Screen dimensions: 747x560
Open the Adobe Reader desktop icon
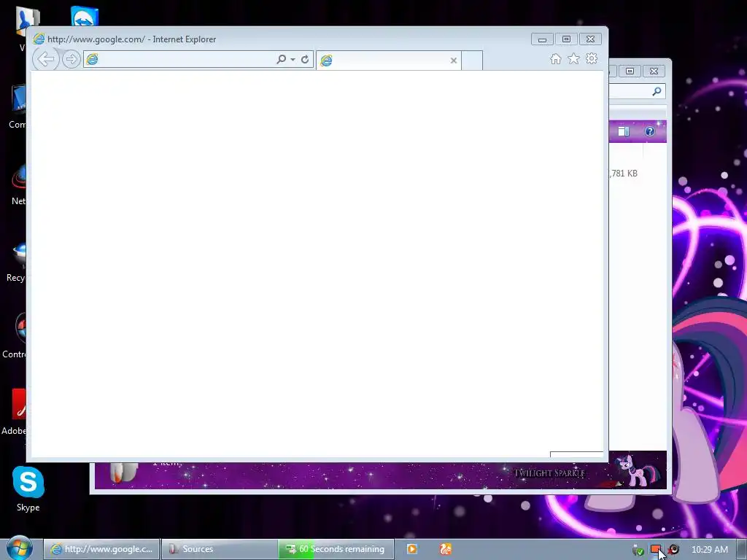16,412
